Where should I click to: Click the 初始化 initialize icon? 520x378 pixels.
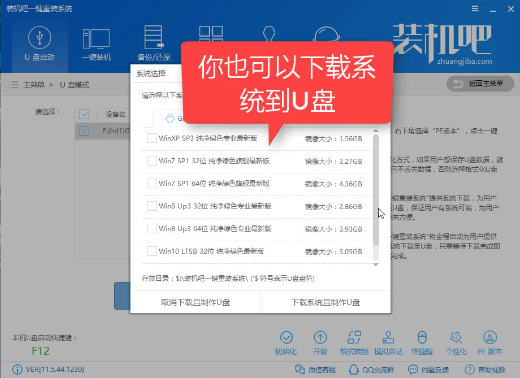click(x=286, y=343)
